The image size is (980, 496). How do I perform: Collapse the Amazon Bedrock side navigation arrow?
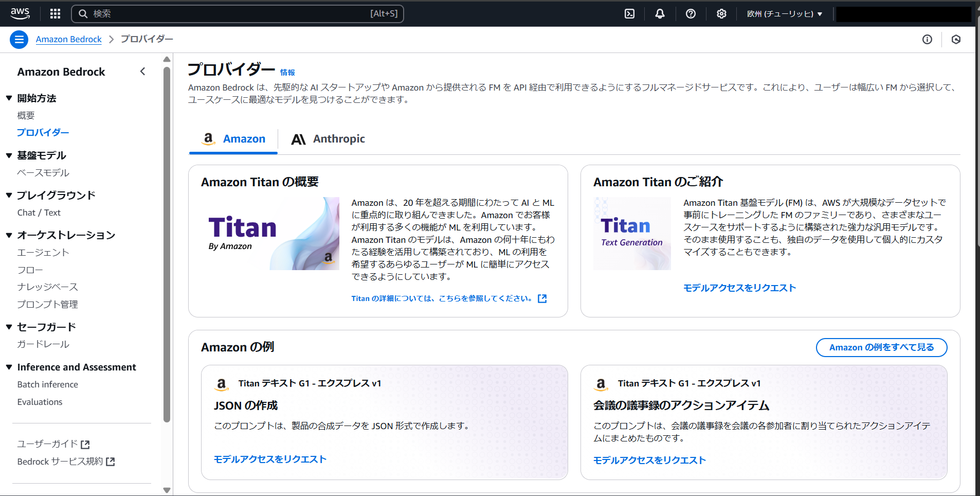(143, 72)
